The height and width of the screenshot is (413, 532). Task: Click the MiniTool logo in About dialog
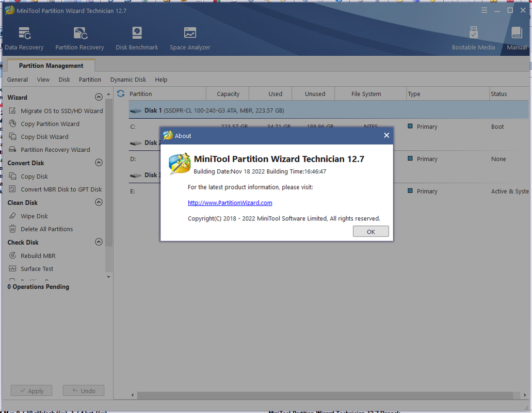pyautogui.click(x=180, y=164)
